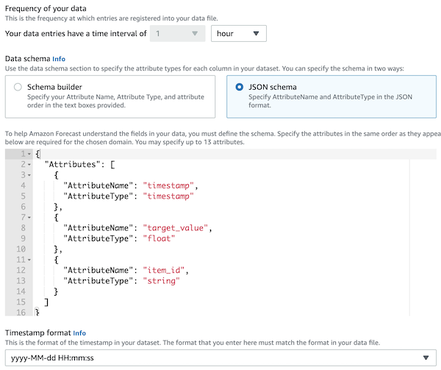This screenshot has width=441, height=370.
Task: Click the 'Frequency of your data' heading
Action: tap(46, 8)
